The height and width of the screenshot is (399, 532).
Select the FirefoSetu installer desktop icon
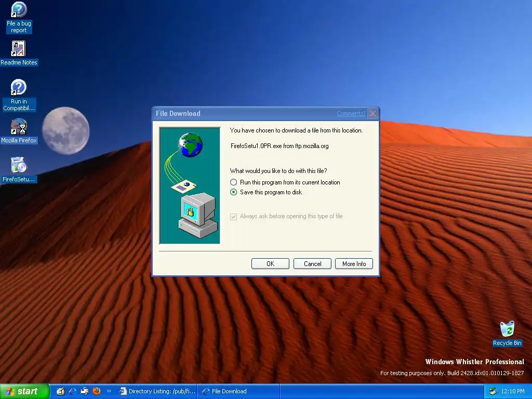coord(19,170)
